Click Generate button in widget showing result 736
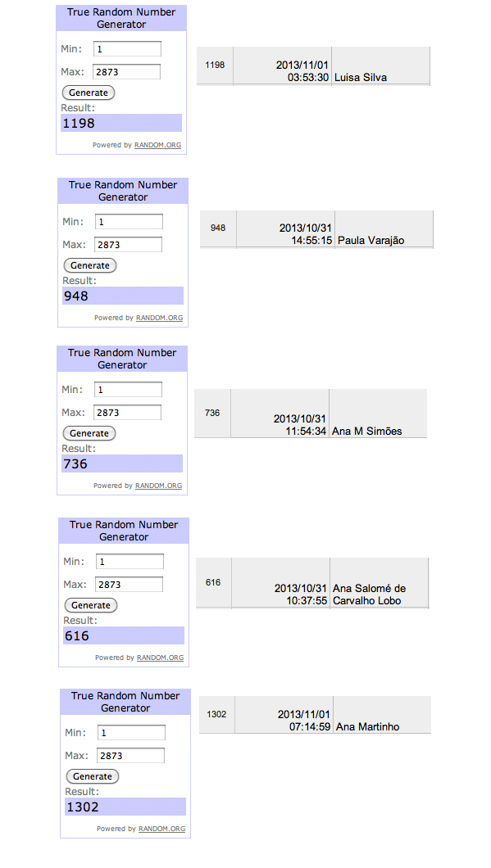 pos(89,433)
